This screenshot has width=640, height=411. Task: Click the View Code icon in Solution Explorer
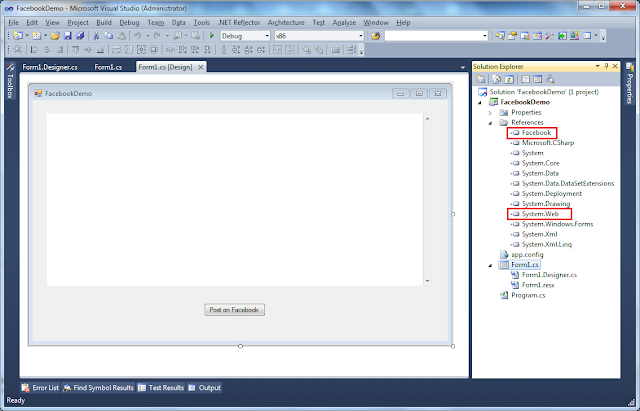(x=526, y=79)
